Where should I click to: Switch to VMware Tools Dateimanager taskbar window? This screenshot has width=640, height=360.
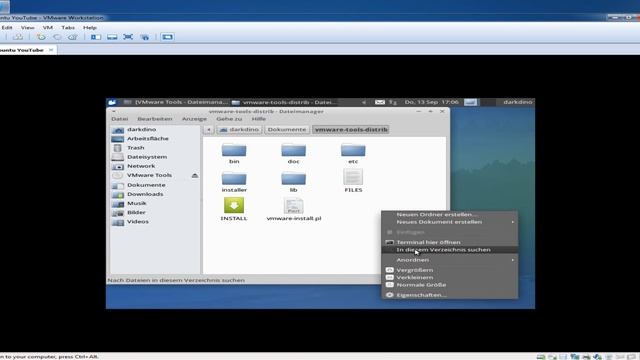[176, 102]
